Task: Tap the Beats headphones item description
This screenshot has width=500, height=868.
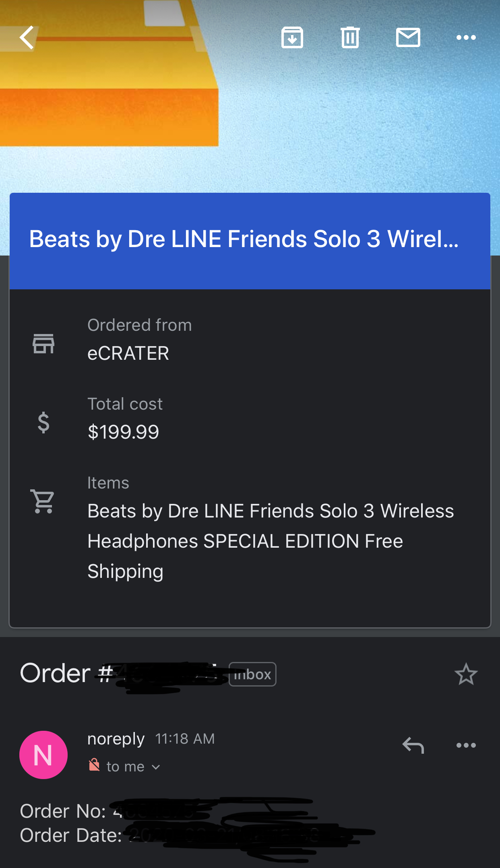Action: (271, 541)
